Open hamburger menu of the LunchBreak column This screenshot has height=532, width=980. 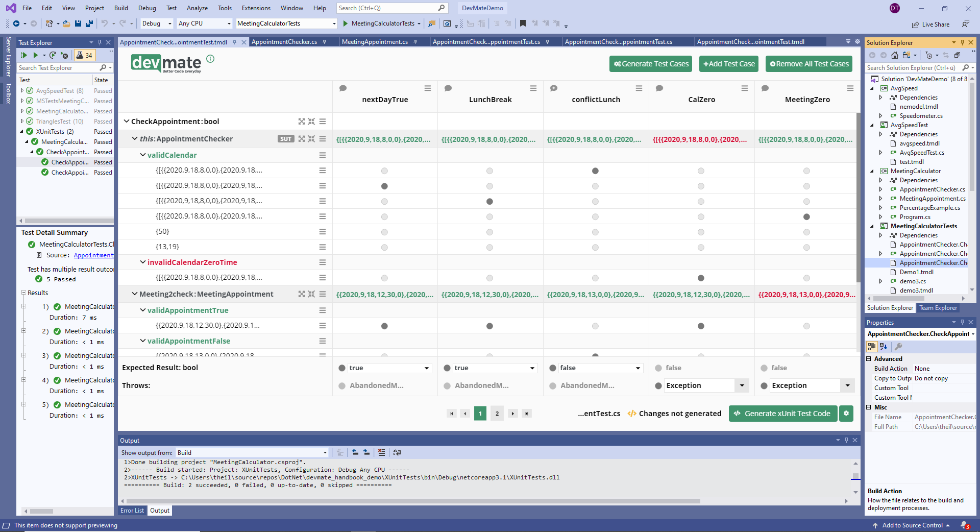pos(533,88)
